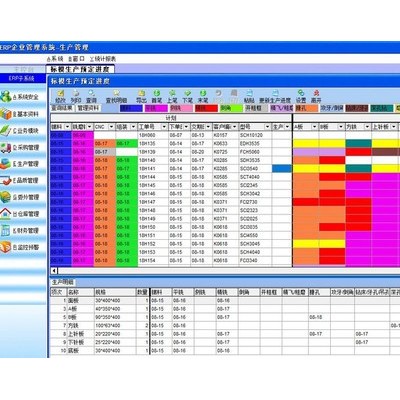Expand the 工单号 column filter dropdown
The height and width of the screenshot is (400, 400).
pyautogui.click(x=164, y=127)
